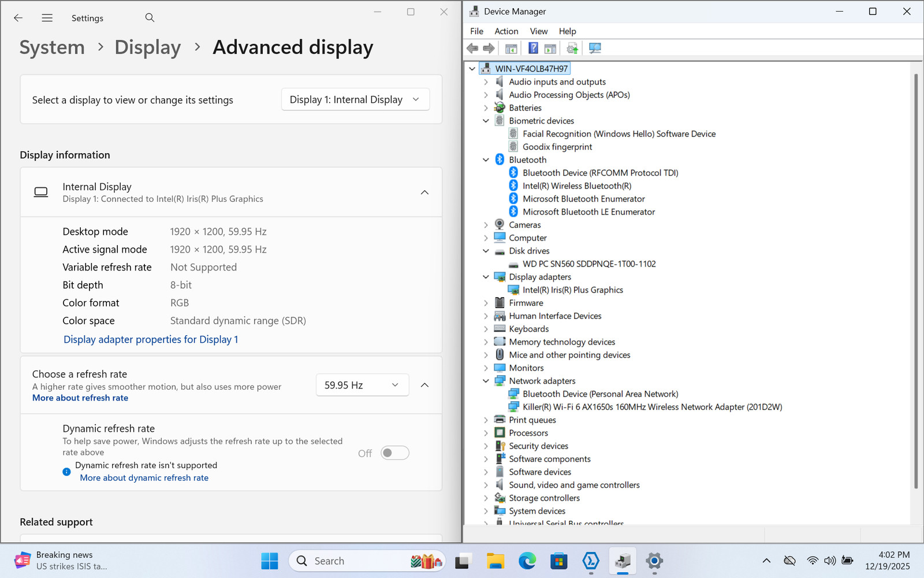
Task: Collapse the Biometric devices tree node
Action: 486,121
